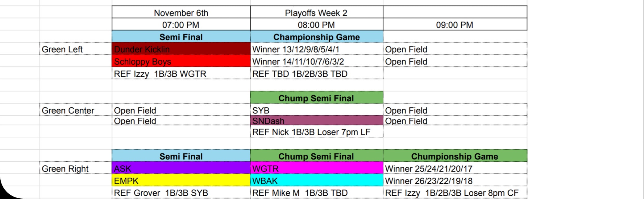Click the "REF Izzy 1B/3B WGTR" cell

[x=181, y=74]
